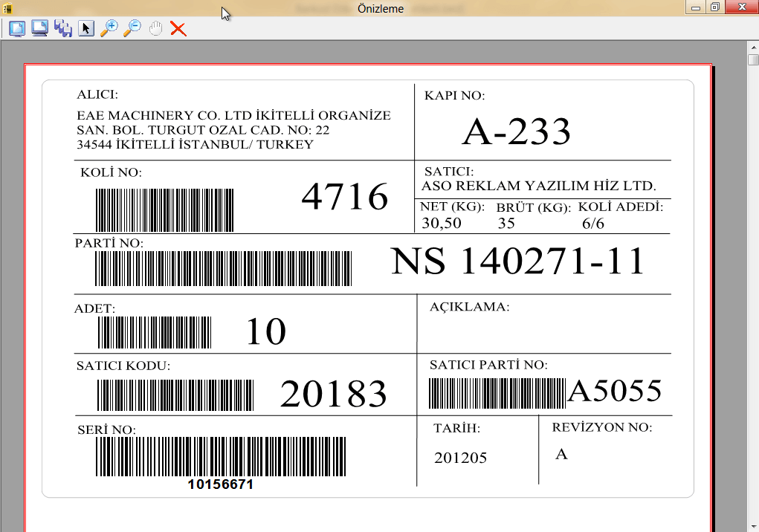Click the lot number 'NS 140271-11'
759x532 pixels.
(517, 261)
